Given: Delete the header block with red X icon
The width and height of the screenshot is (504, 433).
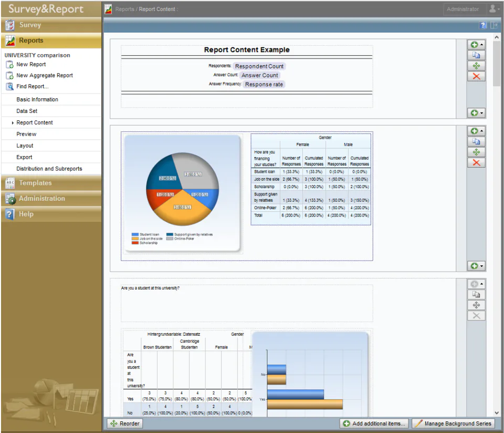Looking at the screenshot, I should (x=476, y=77).
